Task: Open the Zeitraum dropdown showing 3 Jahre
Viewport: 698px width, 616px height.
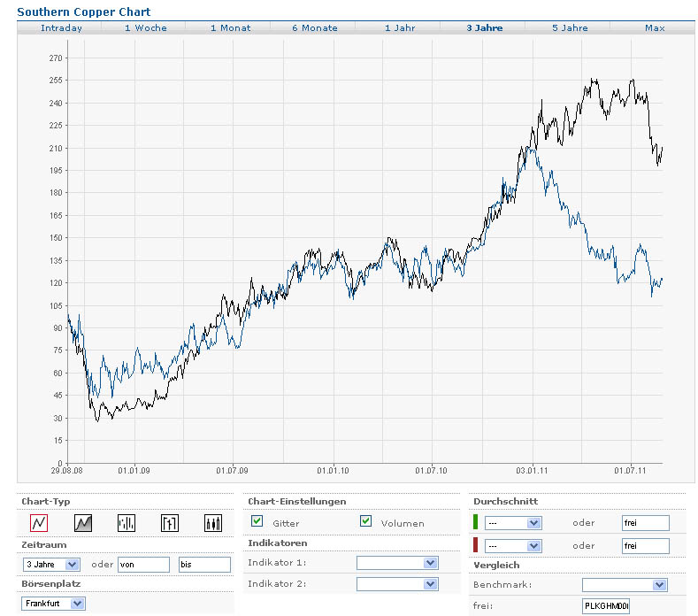Action: (x=51, y=564)
